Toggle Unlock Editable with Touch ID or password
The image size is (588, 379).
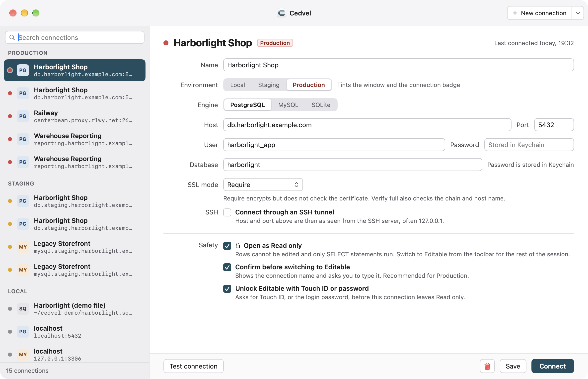[x=227, y=289]
